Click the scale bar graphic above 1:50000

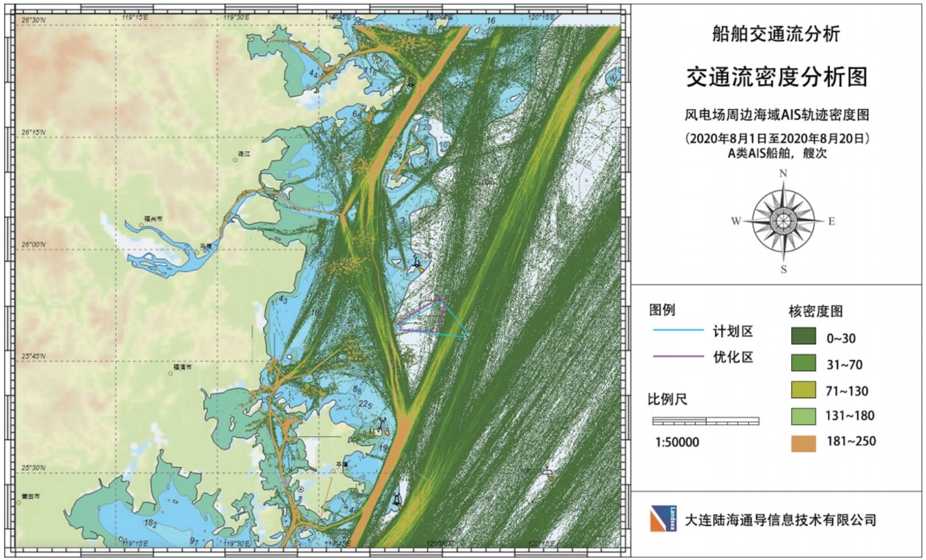(705, 421)
